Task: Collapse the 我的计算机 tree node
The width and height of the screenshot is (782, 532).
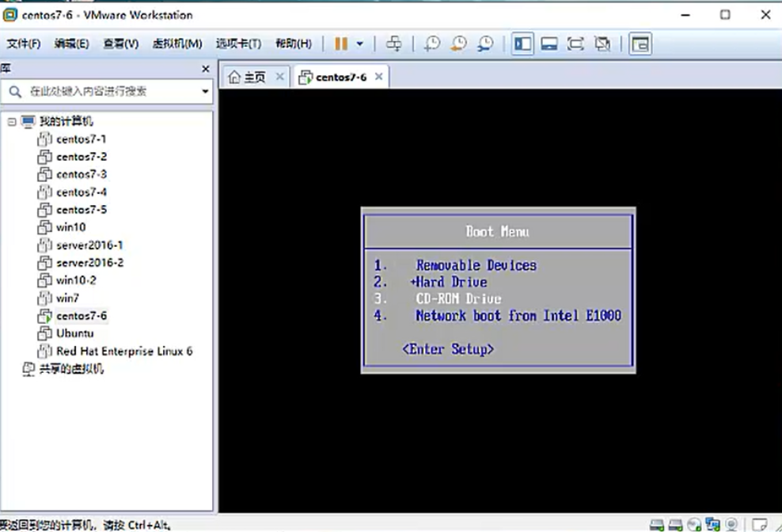Action: coord(12,121)
